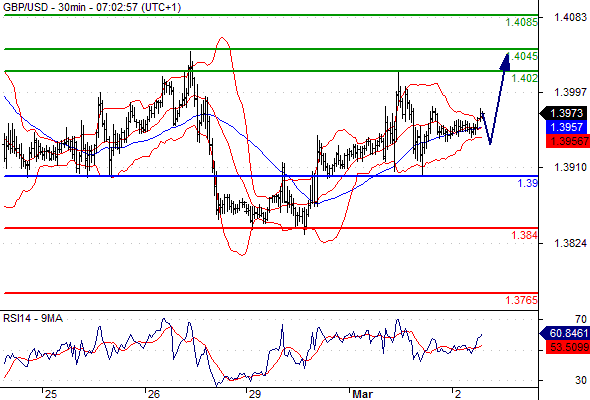Viewport: 590px width, 400px height.
Task: Click the current price tag 1.3973
Action: coord(563,113)
